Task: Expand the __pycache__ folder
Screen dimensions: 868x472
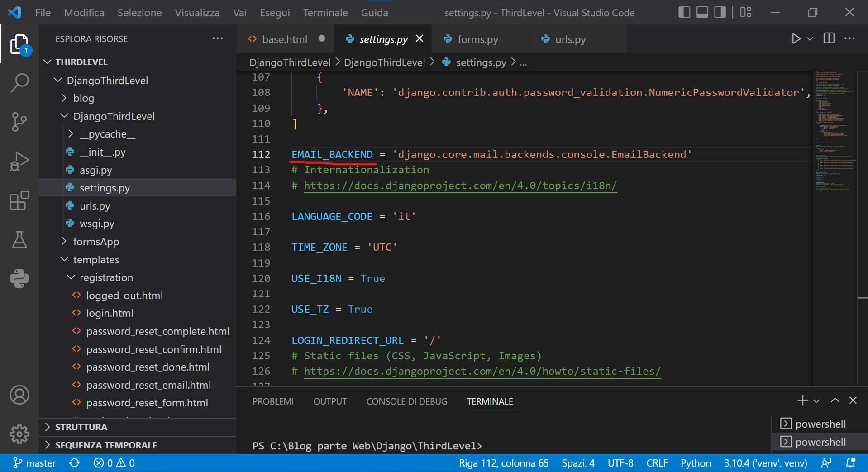Action: 70,134
